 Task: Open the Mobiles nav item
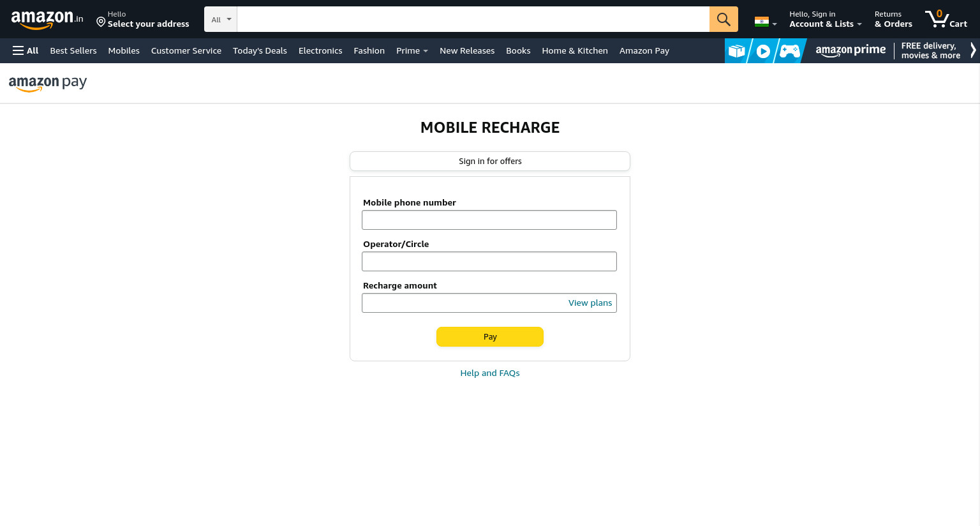click(124, 50)
